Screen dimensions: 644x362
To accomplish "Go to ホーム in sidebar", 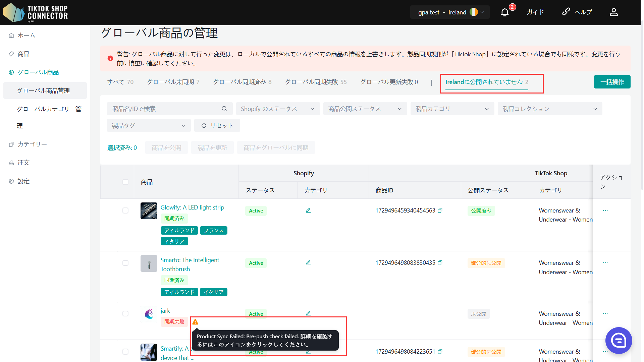I will [x=26, y=36].
